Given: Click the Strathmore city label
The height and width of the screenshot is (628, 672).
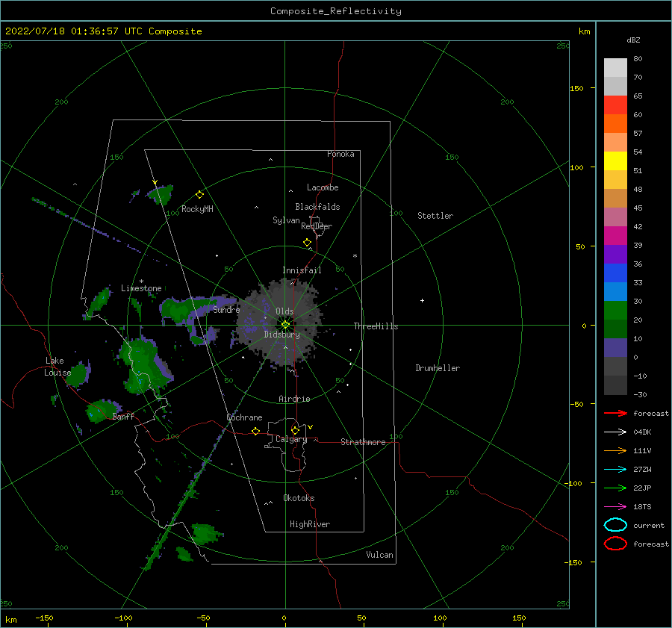Looking at the screenshot, I should [x=363, y=442].
